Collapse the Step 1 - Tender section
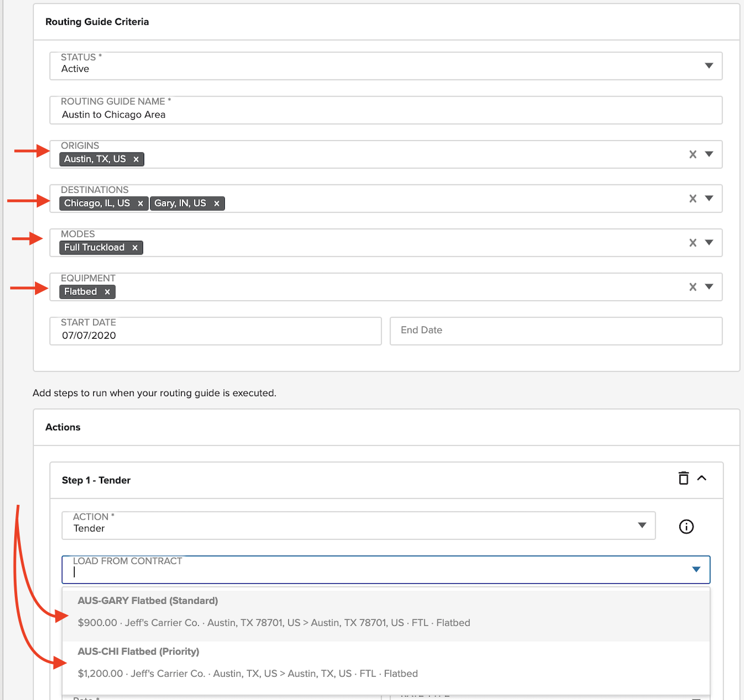The image size is (744, 700). click(x=702, y=478)
